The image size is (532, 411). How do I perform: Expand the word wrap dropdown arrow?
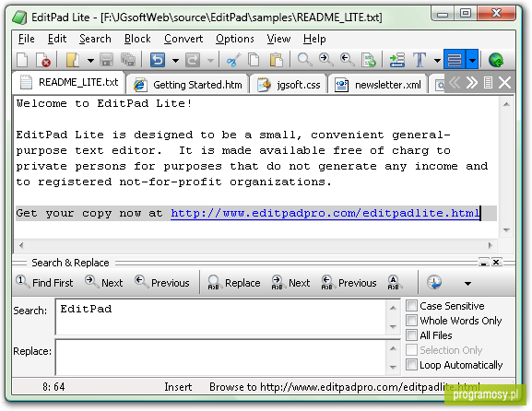click(472, 60)
